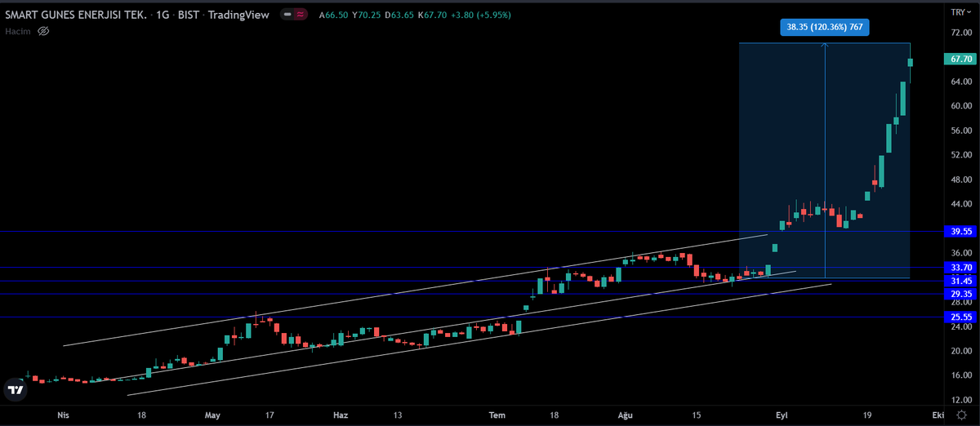Click the May month label on time axis
The width and height of the screenshot is (980, 426).
[213, 415]
